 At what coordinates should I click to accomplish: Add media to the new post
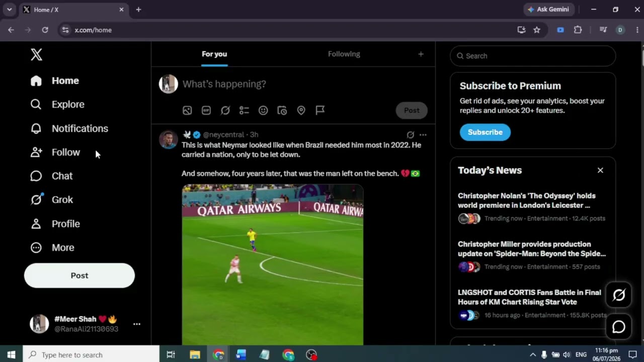click(x=187, y=111)
